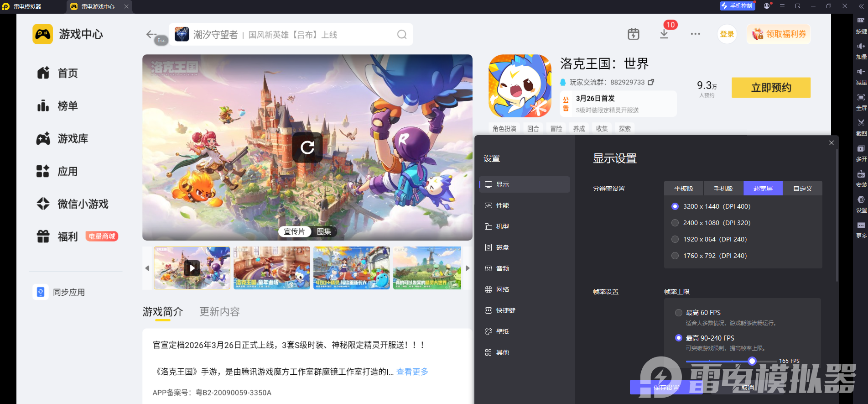The height and width of the screenshot is (404, 868).
Task: Open the hamburger menu in title bar
Action: pos(782,6)
